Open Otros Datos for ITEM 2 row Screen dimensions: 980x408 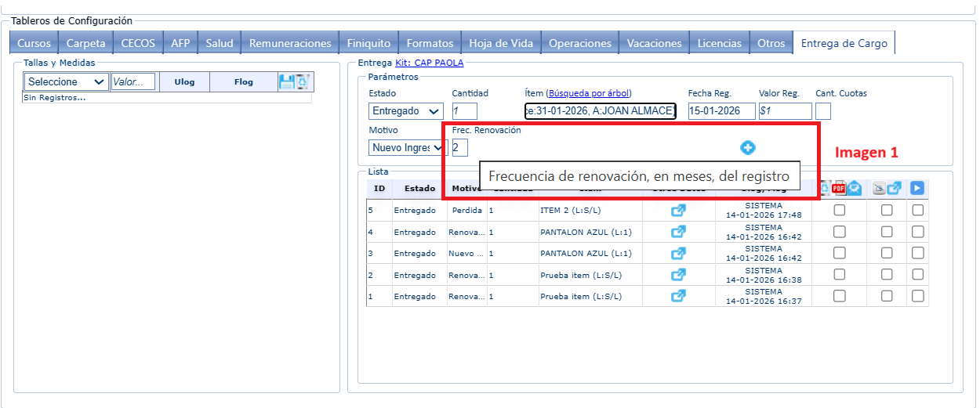pyautogui.click(x=678, y=210)
